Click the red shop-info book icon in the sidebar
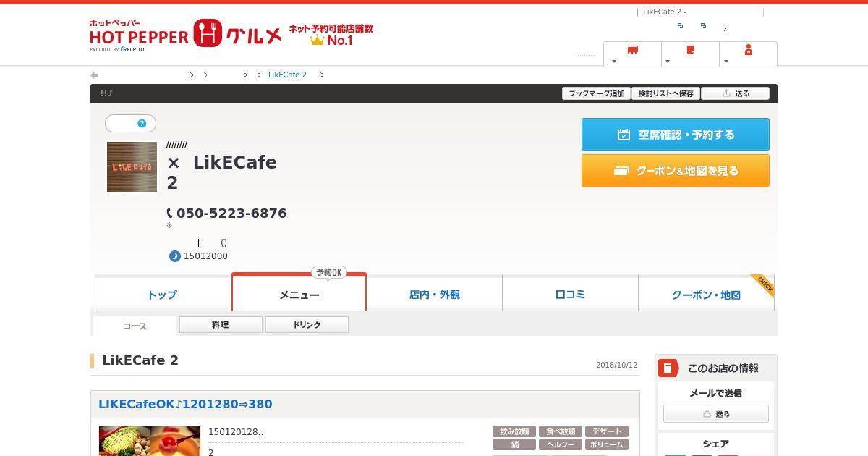This screenshot has height=456, width=868. (x=668, y=368)
